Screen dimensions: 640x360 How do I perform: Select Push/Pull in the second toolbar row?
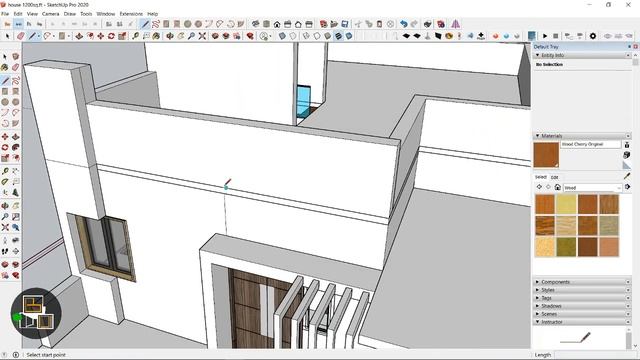pos(79,36)
